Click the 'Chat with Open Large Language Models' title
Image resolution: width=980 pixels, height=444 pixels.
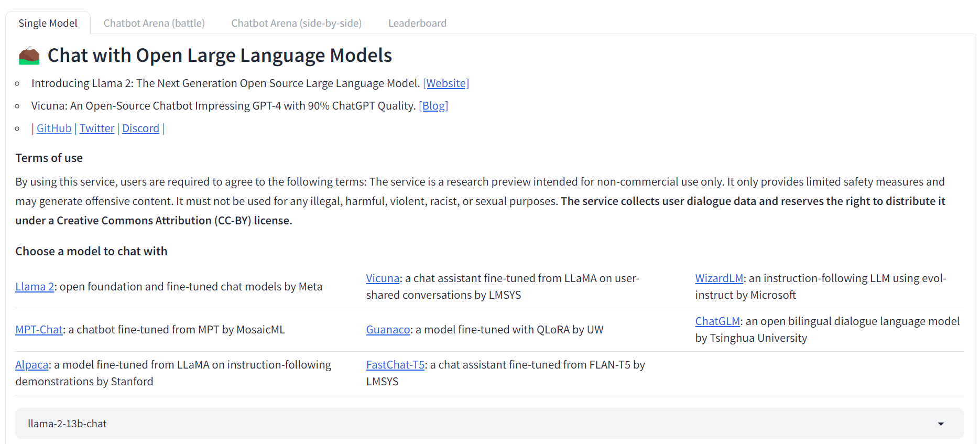click(220, 56)
